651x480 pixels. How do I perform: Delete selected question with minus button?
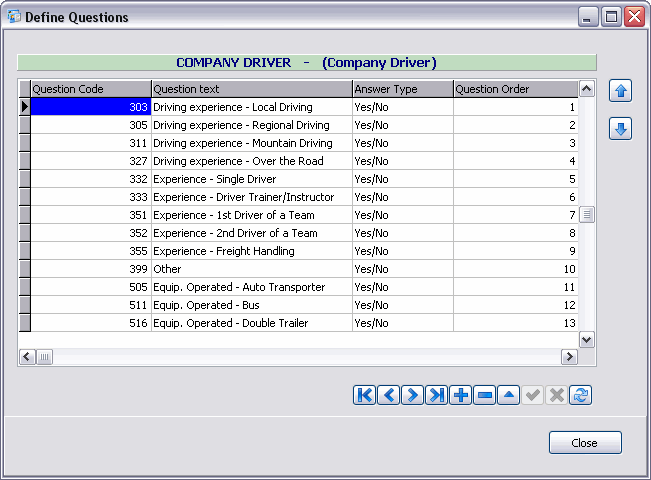click(x=484, y=395)
